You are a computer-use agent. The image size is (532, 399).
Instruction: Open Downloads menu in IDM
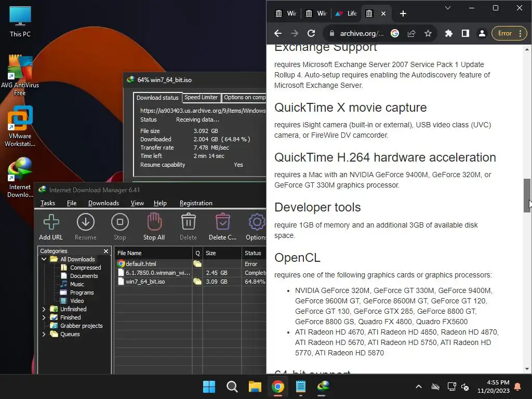click(103, 203)
